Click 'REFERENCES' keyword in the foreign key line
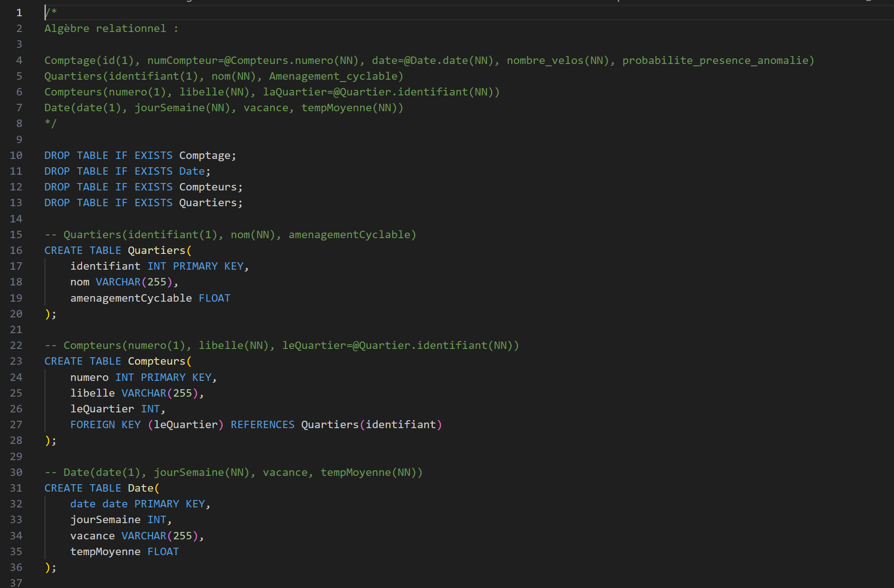The image size is (894, 588). click(262, 425)
